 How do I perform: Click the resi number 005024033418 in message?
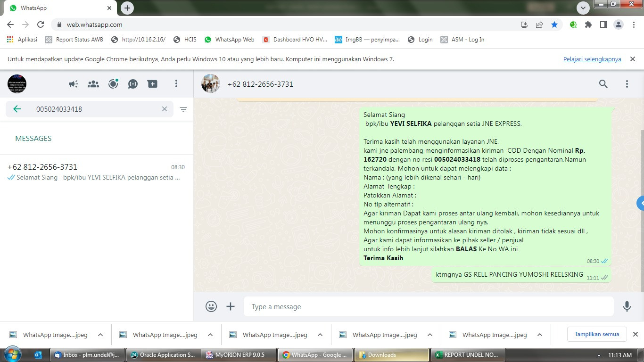[457, 159]
